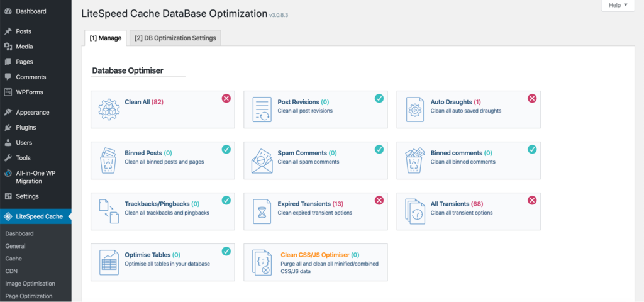
Task: Click the Binned Posts trash bin icon
Action: tap(109, 160)
